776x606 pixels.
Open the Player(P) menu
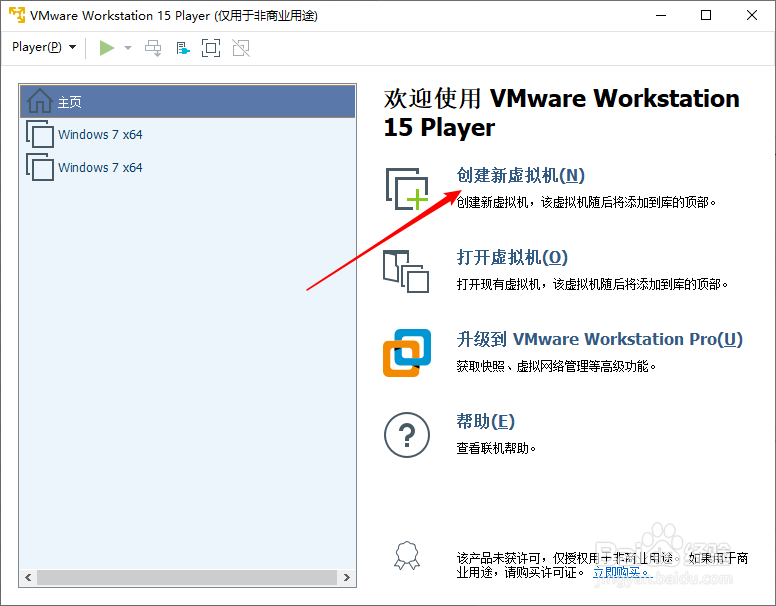tap(44, 48)
